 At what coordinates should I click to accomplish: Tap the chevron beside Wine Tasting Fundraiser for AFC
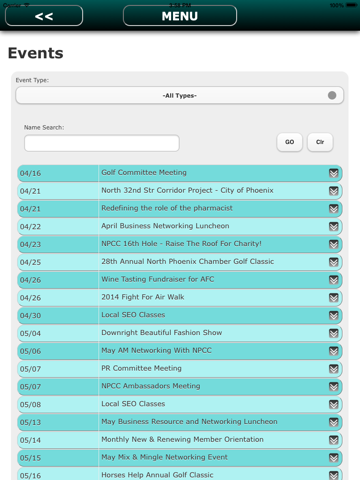click(333, 280)
